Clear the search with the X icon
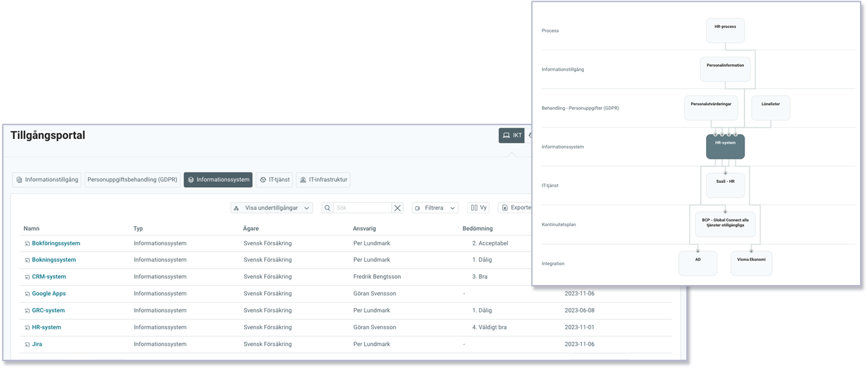 398,208
